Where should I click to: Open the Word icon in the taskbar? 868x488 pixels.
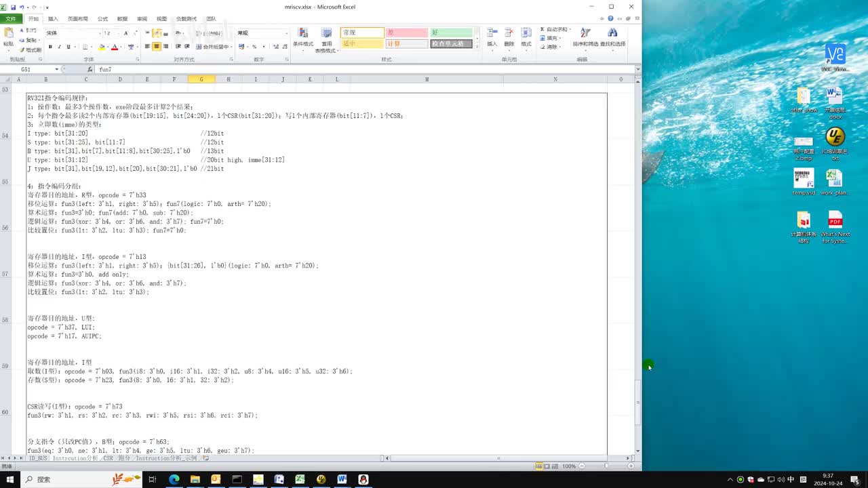(x=342, y=479)
